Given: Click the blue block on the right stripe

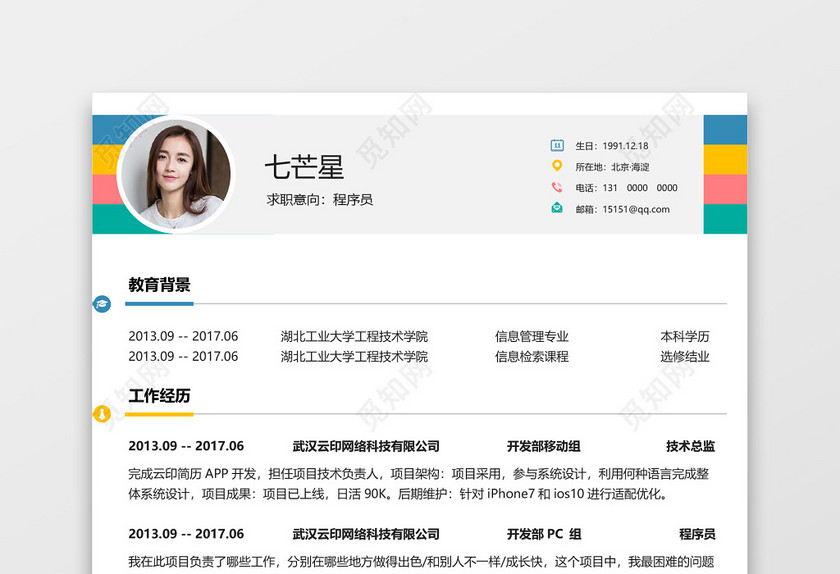Looking at the screenshot, I should click(x=725, y=130).
